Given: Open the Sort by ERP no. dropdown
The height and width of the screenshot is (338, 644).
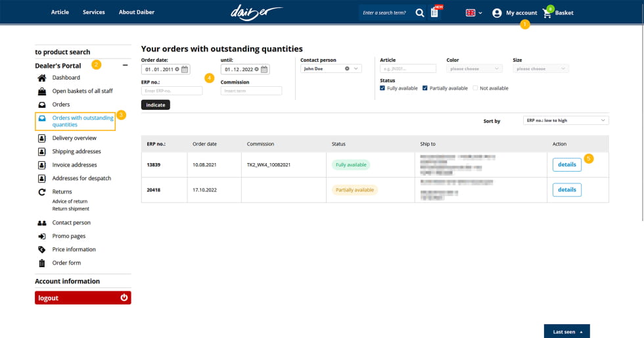Looking at the screenshot, I should 566,120.
